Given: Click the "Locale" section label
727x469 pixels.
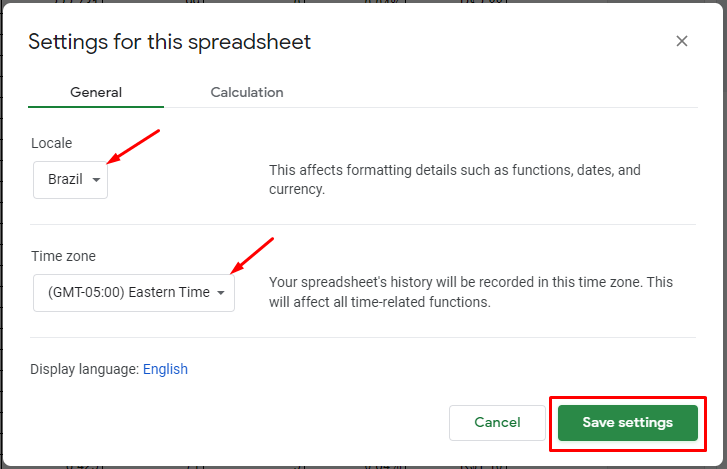Looking at the screenshot, I should tap(52, 143).
